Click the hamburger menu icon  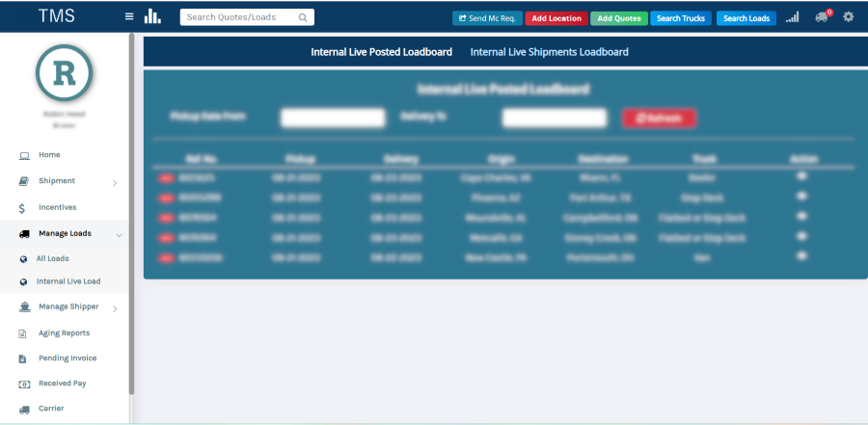(x=129, y=16)
